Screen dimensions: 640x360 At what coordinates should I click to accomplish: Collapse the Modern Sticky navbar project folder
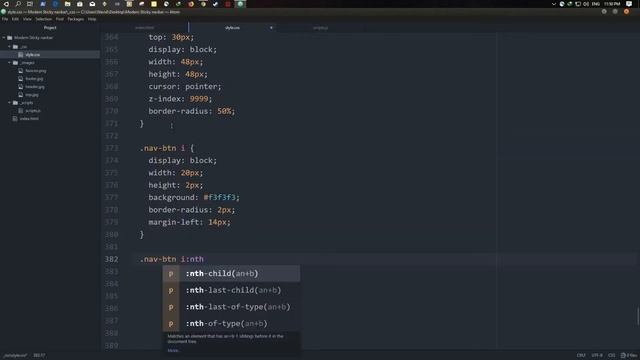(4, 38)
